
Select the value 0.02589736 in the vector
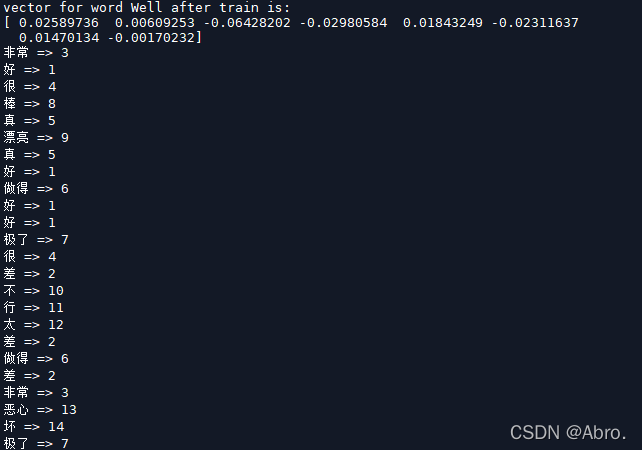59,23
